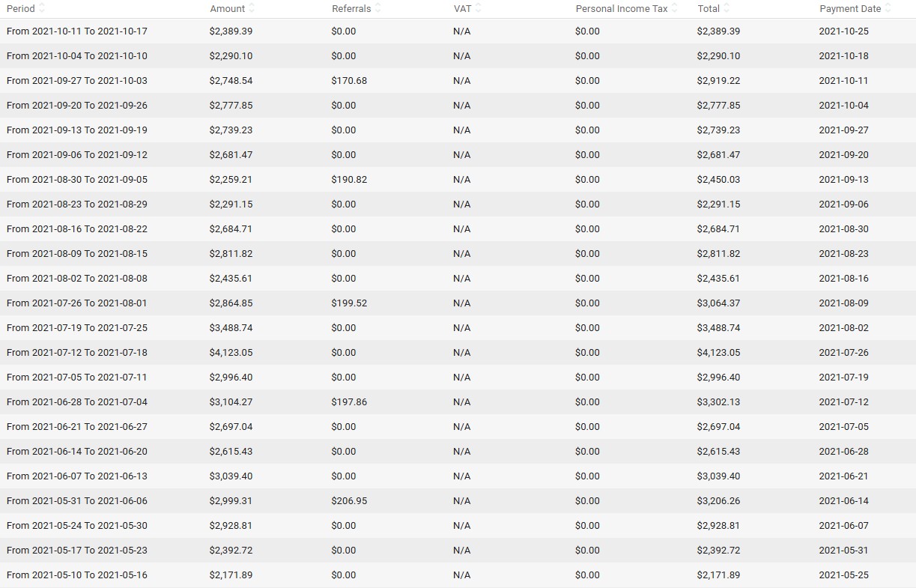Click the Payment Date header label
This screenshot has height=588, width=916.
(x=850, y=9)
